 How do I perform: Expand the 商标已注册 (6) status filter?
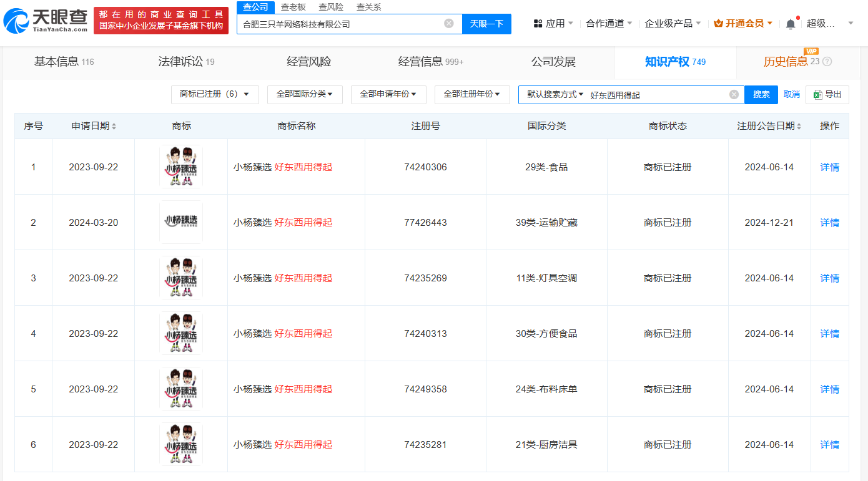click(x=215, y=94)
